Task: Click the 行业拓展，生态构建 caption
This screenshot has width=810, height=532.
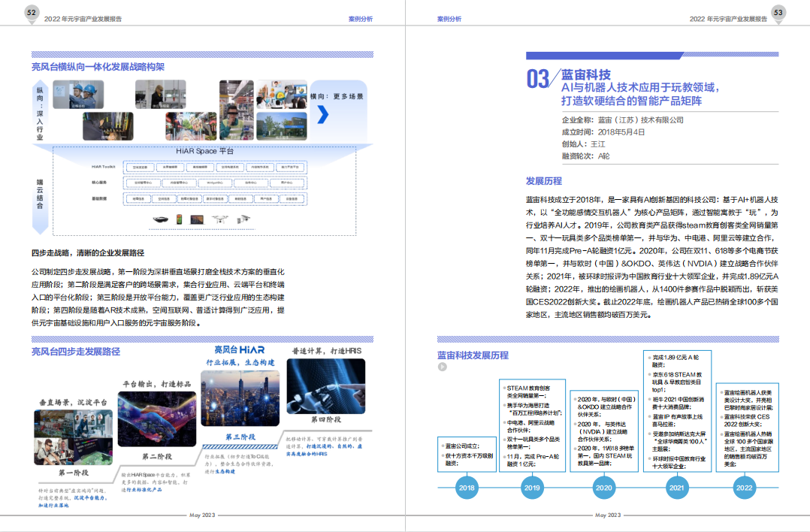Action: tap(240, 363)
